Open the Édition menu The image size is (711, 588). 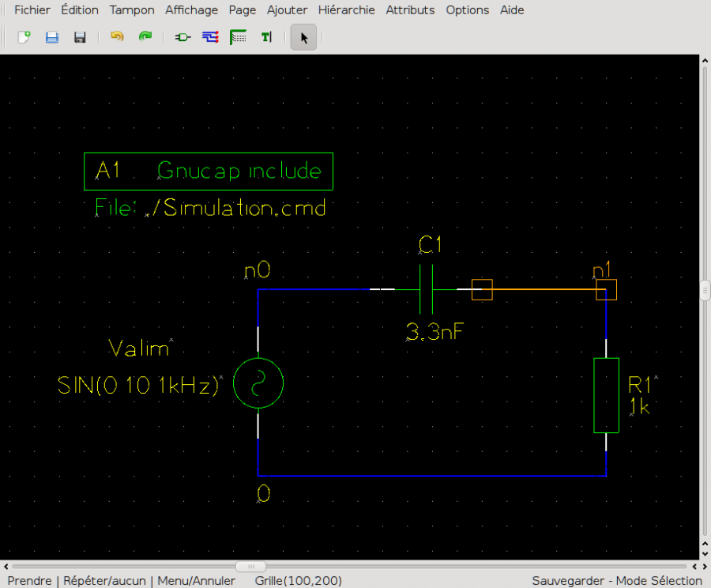pos(80,10)
